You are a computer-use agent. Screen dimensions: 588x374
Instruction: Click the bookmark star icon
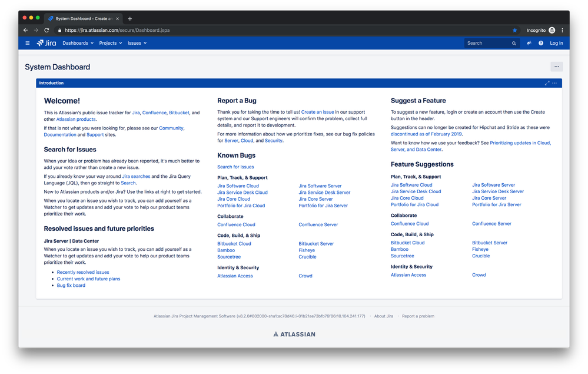pos(514,31)
